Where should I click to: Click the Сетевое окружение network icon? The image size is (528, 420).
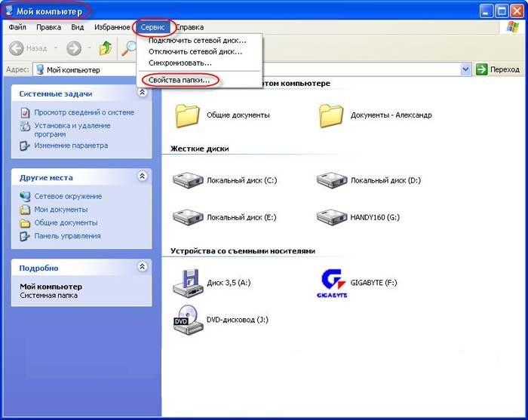pyautogui.click(x=25, y=196)
